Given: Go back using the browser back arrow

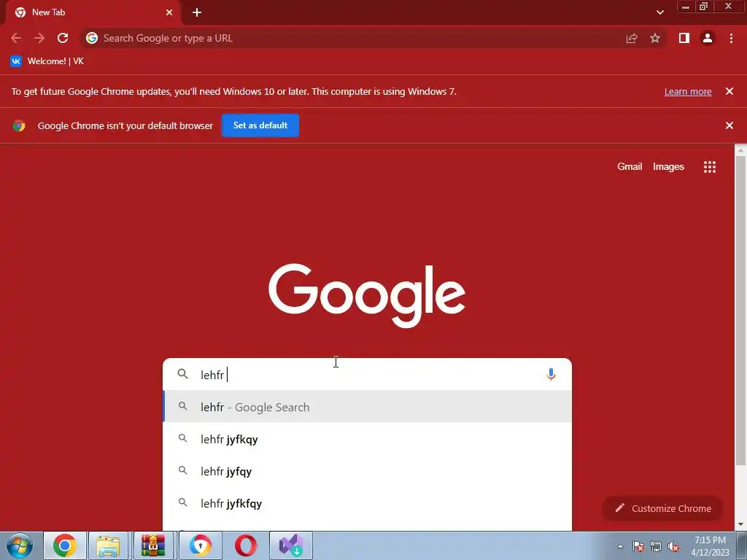Looking at the screenshot, I should click(x=16, y=38).
